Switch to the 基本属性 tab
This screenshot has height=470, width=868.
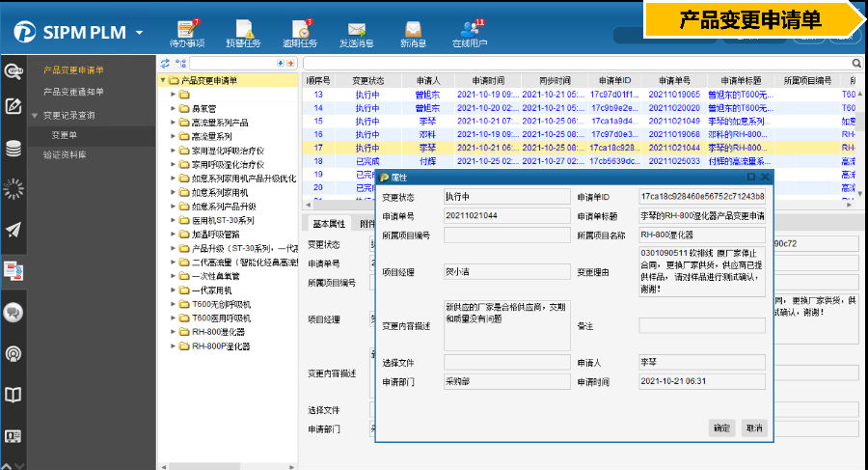(329, 223)
